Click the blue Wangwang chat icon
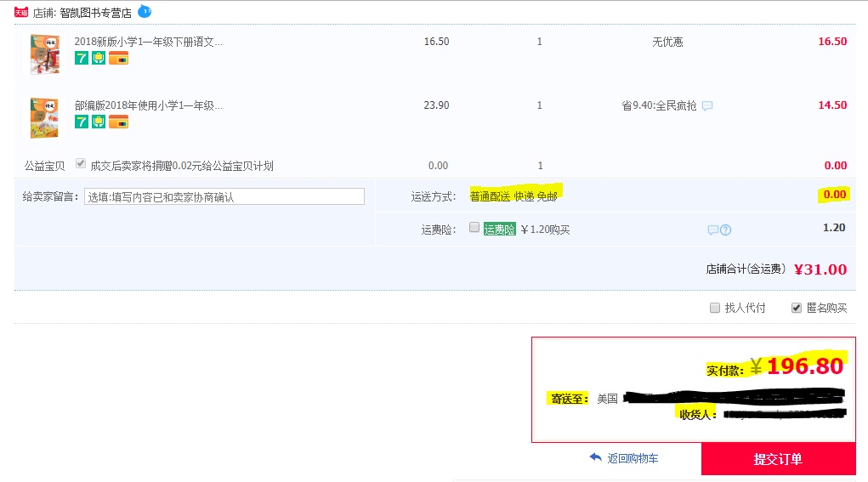Viewport: 868px width, 482px height. (144, 12)
